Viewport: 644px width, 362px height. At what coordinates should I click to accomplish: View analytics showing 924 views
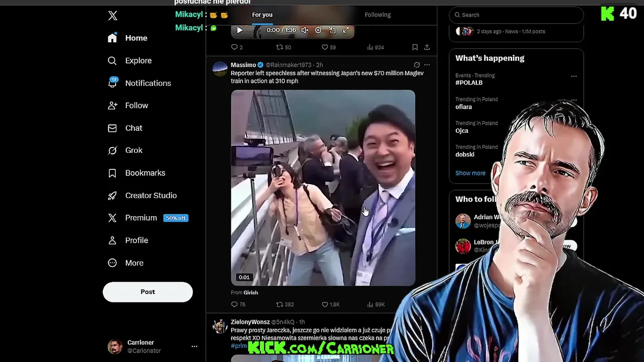click(x=375, y=47)
